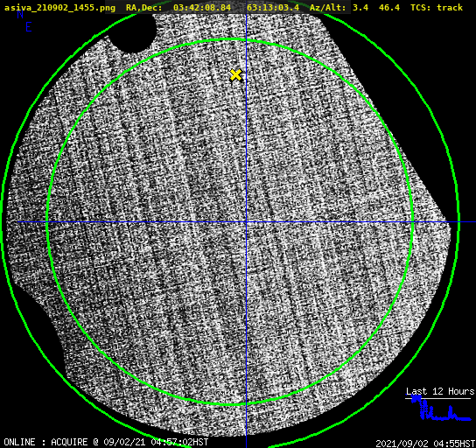
Task: Click the Last 12 Hours label
Action: point(440,391)
